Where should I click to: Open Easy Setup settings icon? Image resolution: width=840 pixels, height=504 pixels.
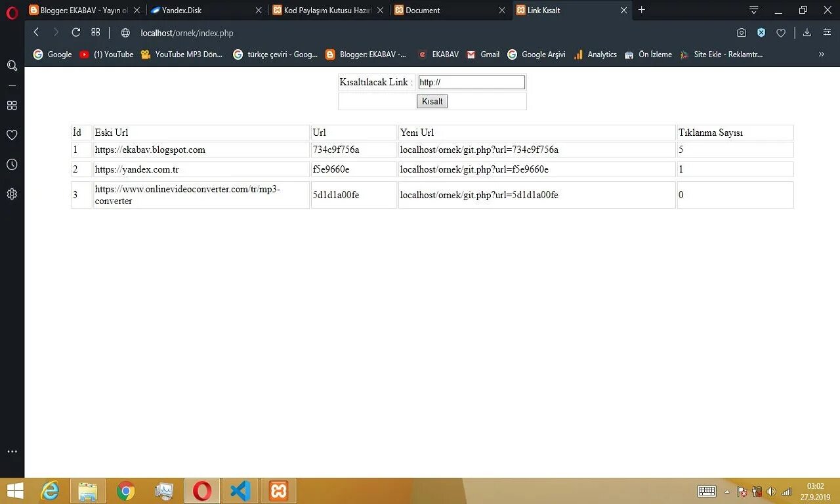827,33
